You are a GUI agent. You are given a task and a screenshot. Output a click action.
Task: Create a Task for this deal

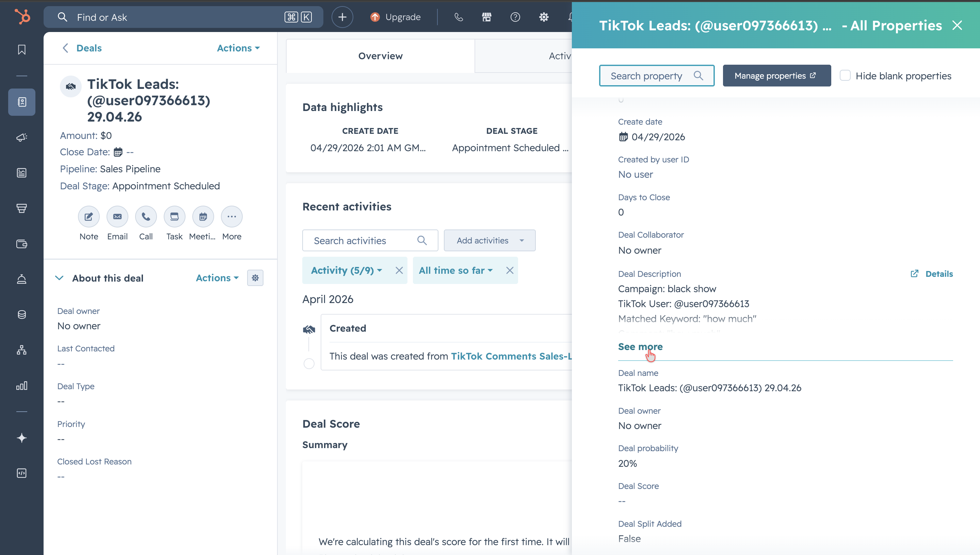(175, 217)
